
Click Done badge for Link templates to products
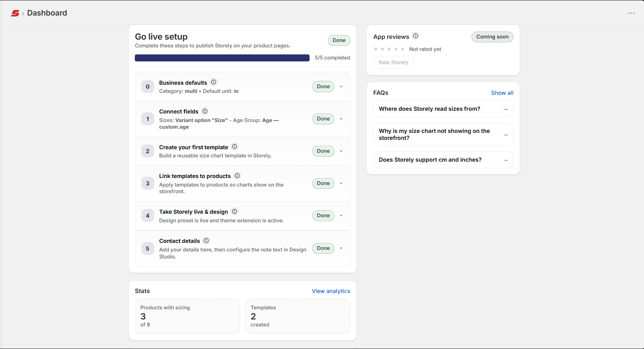pyautogui.click(x=323, y=183)
